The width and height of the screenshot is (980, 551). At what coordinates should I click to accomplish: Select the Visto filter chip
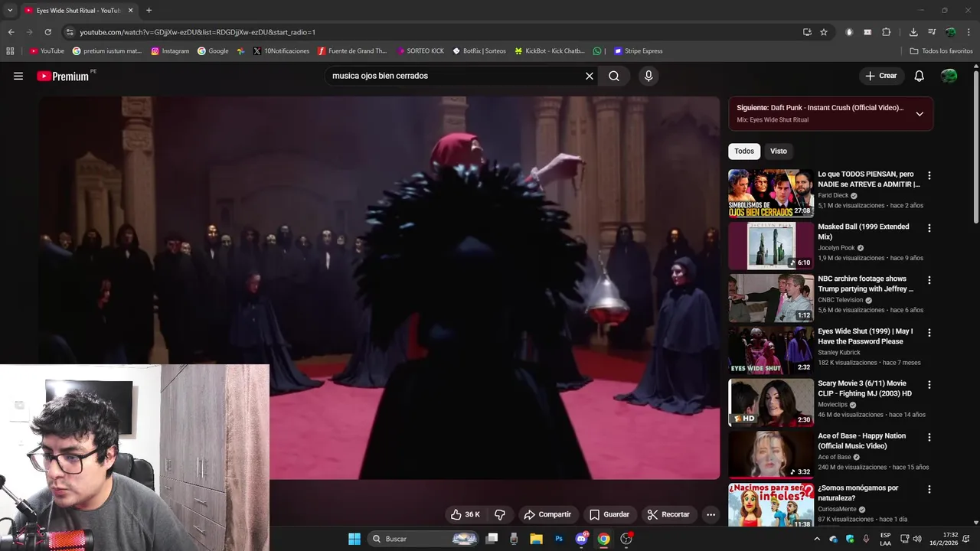779,151
